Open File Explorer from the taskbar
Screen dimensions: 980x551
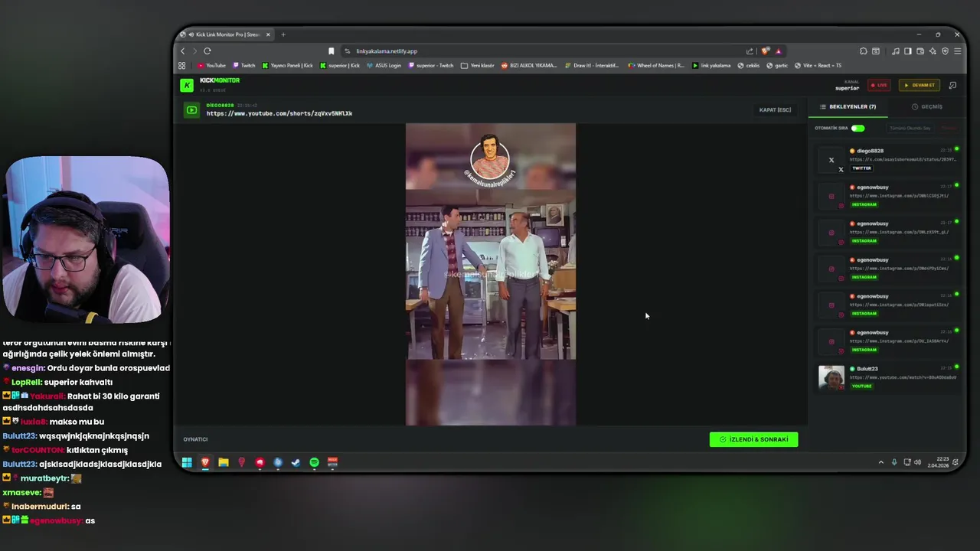click(x=224, y=462)
